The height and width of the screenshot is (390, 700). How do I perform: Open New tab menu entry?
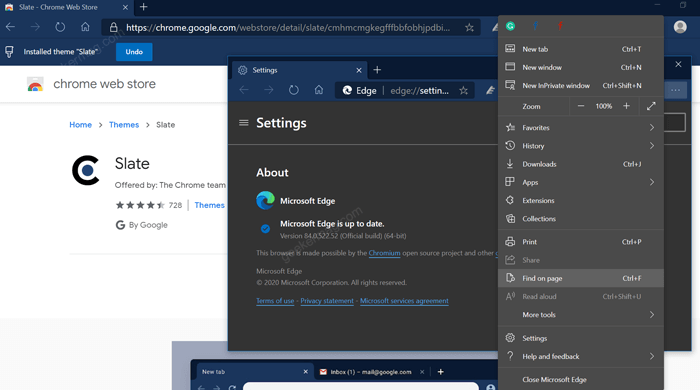(x=580, y=49)
